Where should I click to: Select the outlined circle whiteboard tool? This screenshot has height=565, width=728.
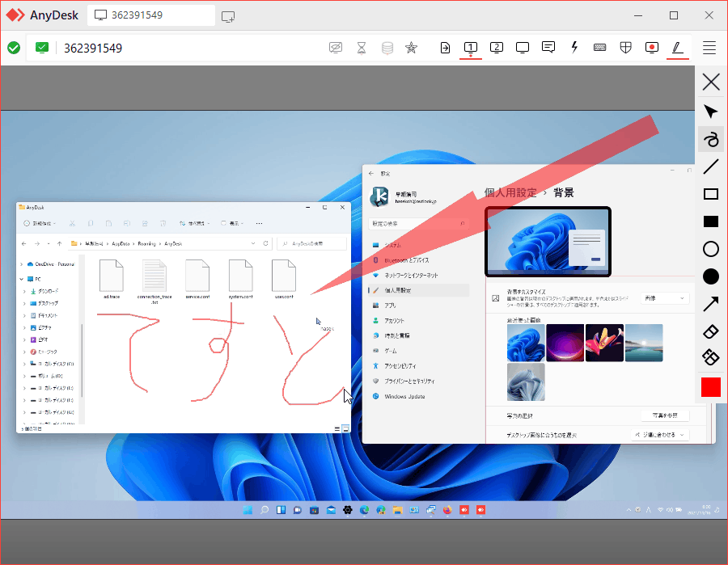tap(711, 249)
